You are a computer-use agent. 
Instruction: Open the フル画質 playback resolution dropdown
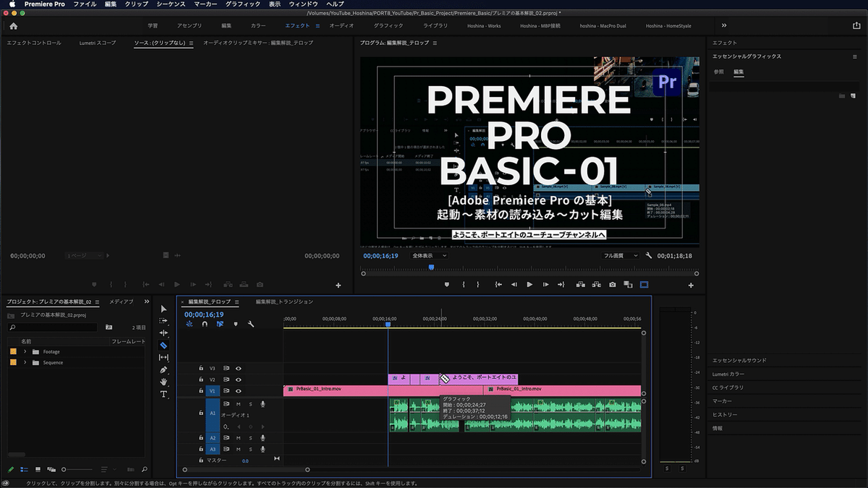[621, 255]
